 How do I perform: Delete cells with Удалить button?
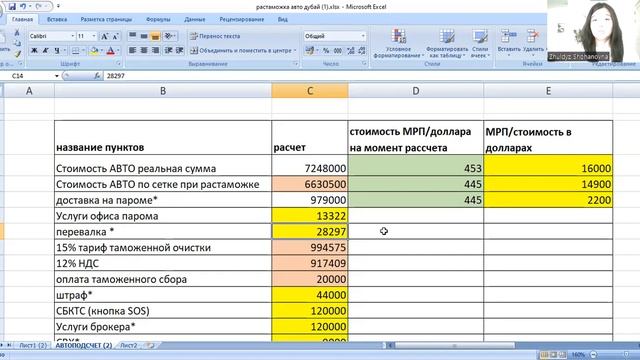pyautogui.click(x=533, y=42)
